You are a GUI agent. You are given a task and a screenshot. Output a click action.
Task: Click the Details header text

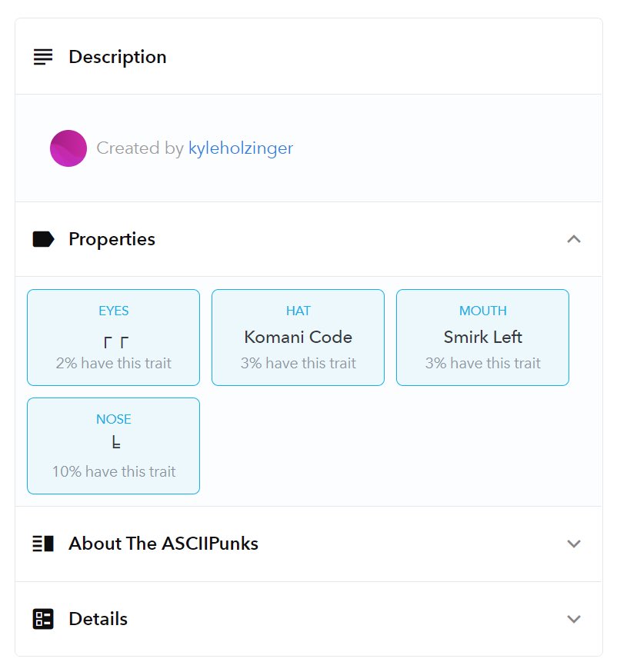98,619
